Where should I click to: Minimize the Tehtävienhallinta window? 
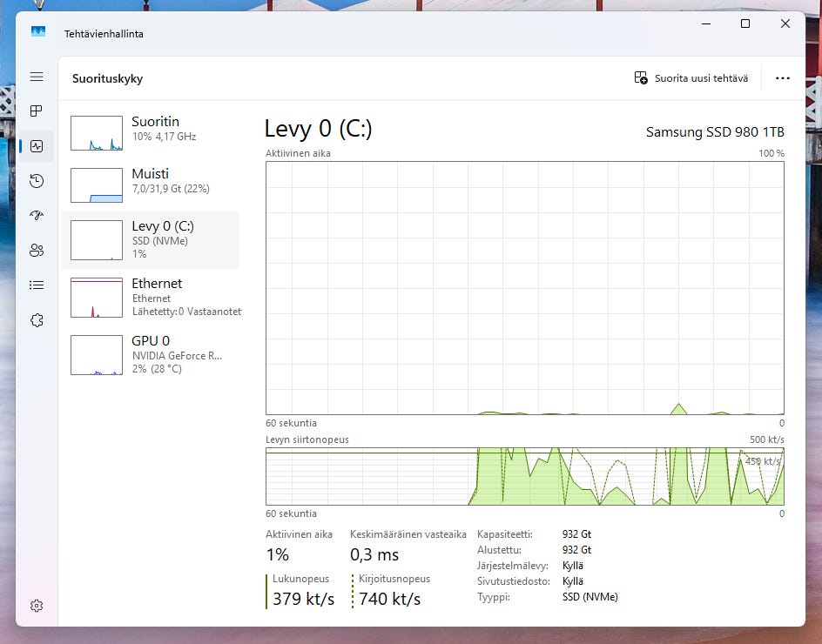tap(706, 23)
